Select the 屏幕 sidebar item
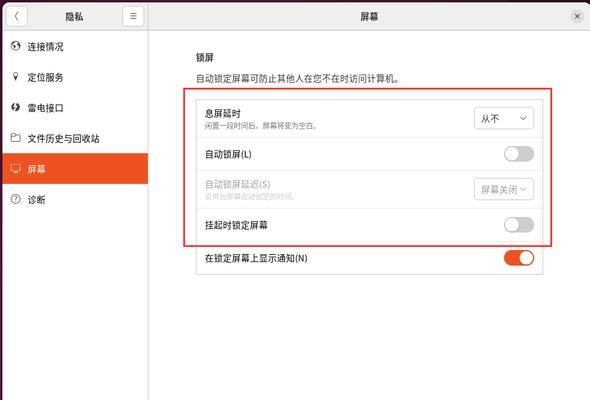Viewport: 590px width, 400px height. [75, 169]
